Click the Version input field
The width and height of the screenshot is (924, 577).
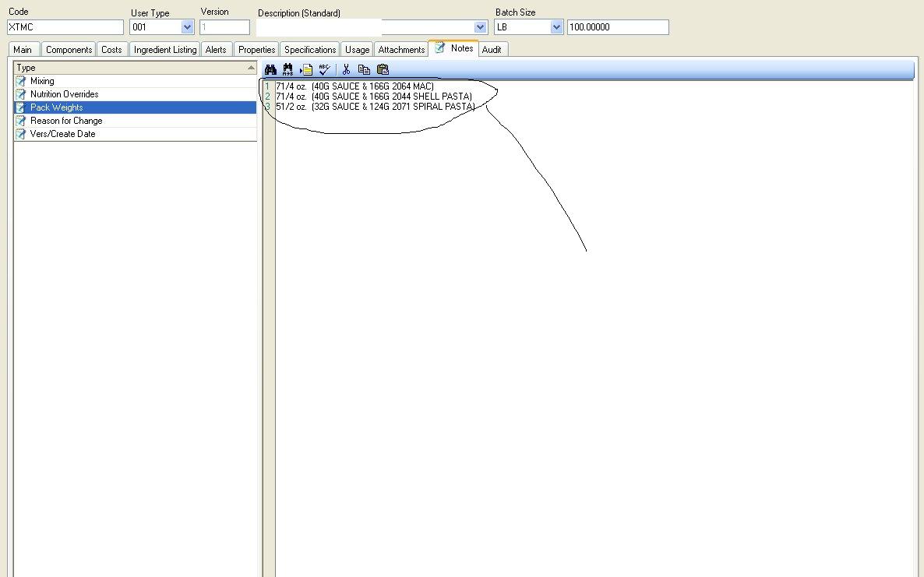coord(224,26)
